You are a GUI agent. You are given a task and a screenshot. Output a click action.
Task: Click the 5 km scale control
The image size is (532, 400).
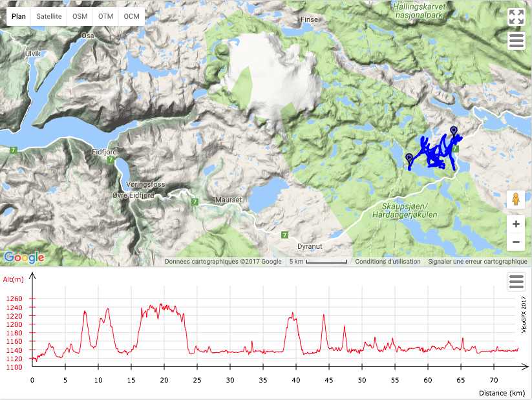click(x=318, y=262)
